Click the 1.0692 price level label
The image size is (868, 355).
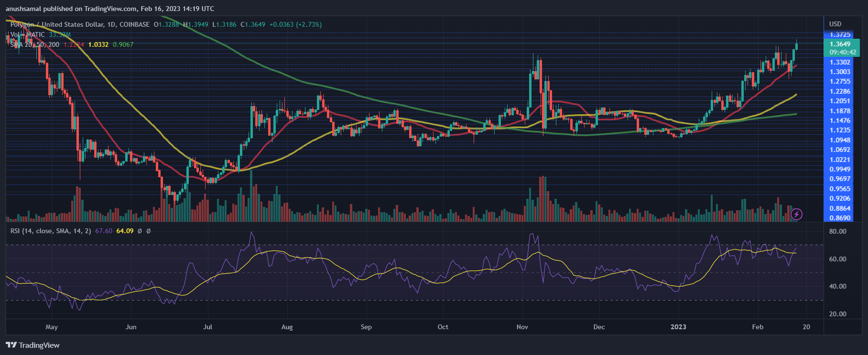tap(840, 150)
